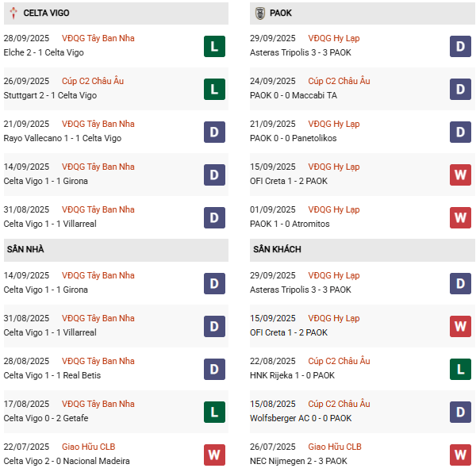The height and width of the screenshot is (472, 476).
Task: Click the L badge for HNK Rijeka match
Action: click(x=461, y=369)
